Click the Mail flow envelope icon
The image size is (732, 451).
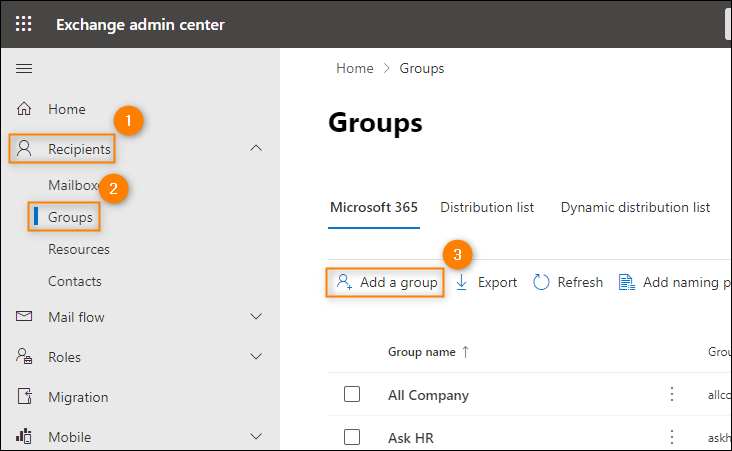(24, 317)
